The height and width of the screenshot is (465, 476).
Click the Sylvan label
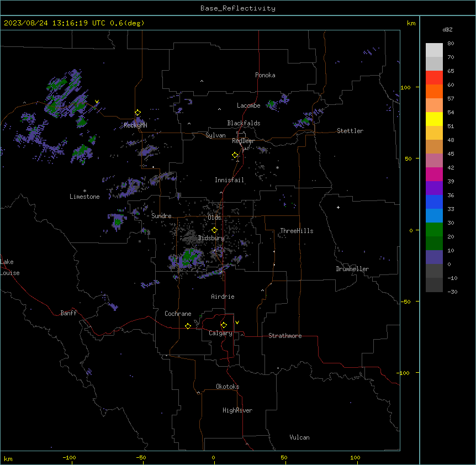pos(215,135)
